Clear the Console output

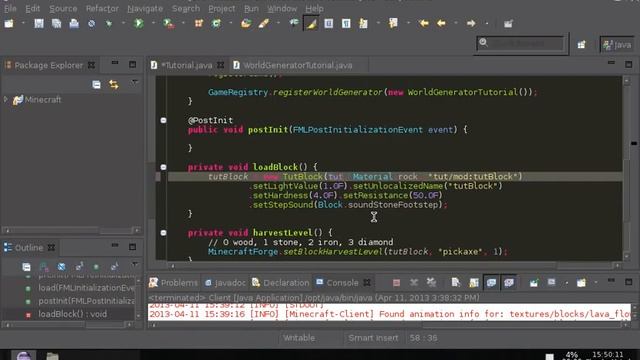tap(456, 282)
